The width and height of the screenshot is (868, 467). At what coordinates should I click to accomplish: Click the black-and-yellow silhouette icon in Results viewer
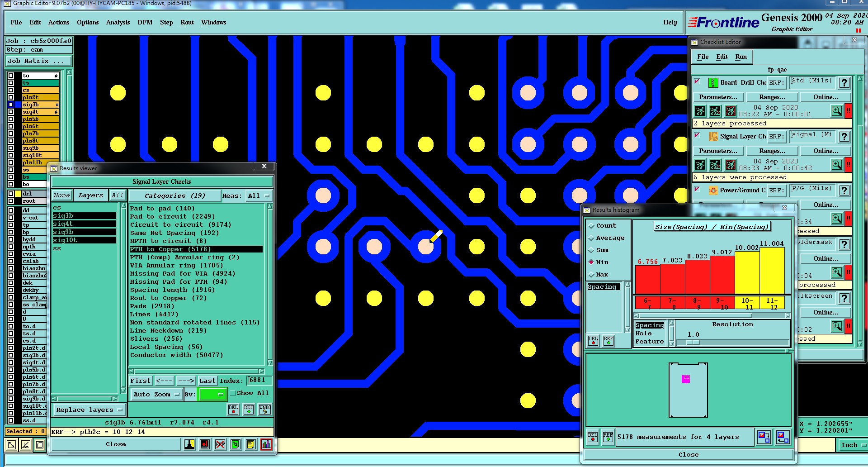click(189, 444)
